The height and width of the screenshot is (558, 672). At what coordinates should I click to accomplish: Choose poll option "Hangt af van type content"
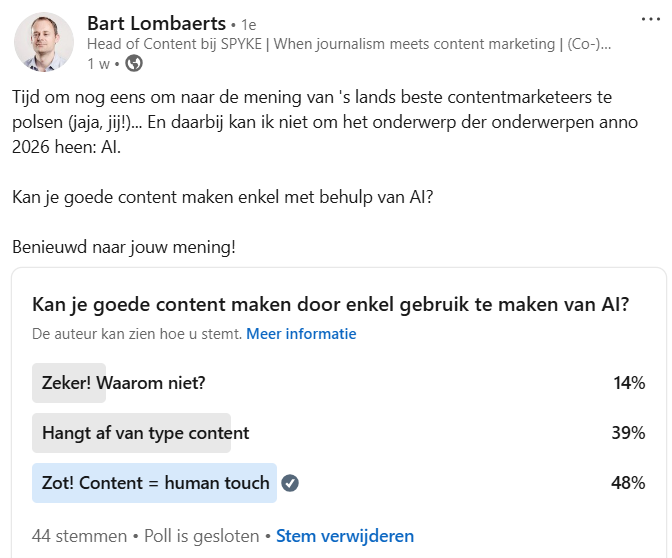146,433
